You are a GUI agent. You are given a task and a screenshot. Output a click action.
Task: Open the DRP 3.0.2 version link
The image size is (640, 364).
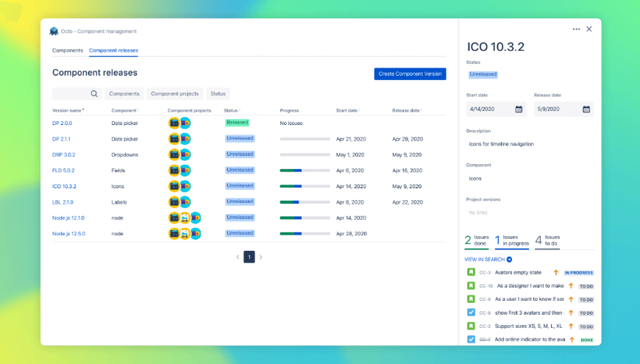pyautogui.click(x=63, y=154)
